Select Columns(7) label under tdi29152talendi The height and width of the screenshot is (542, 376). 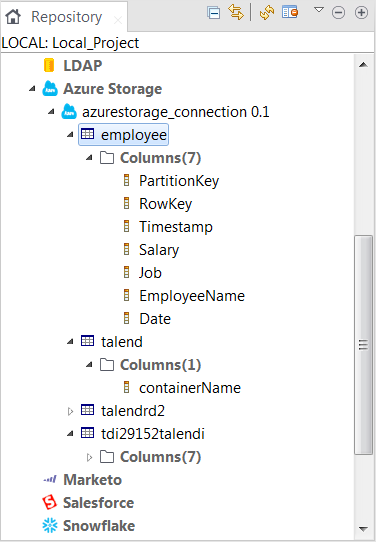coord(160,457)
